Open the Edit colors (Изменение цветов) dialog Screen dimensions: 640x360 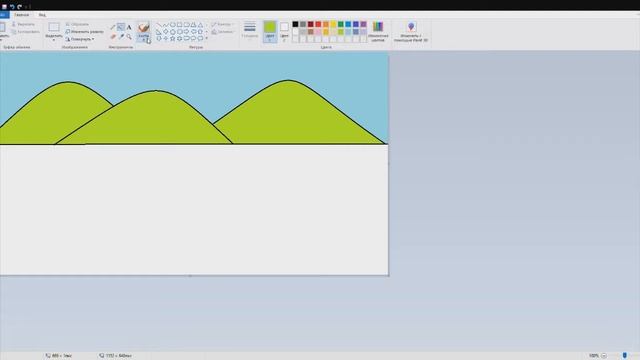378,32
